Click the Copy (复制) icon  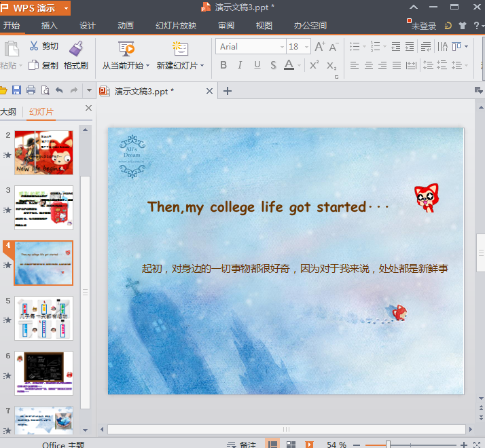pyautogui.click(x=33, y=65)
